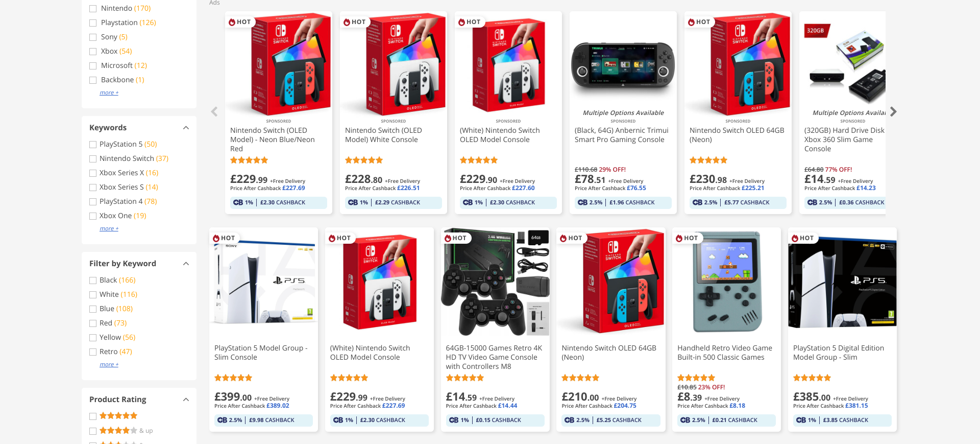Click the carousel previous arrow
980x444 pixels.
tap(214, 112)
